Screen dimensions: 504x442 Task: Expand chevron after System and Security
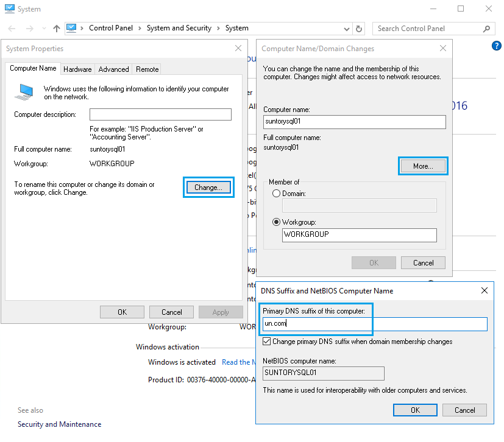[219, 29]
